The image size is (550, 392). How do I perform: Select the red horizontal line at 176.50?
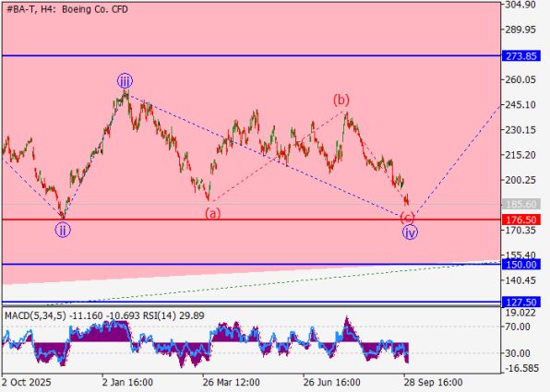(x=251, y=220)
